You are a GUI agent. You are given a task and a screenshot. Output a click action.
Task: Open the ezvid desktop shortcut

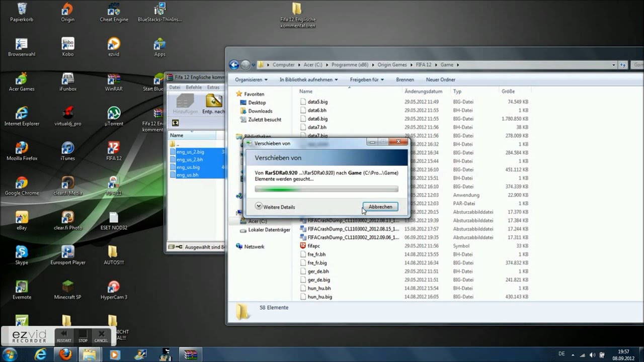(x=114, y=48)
